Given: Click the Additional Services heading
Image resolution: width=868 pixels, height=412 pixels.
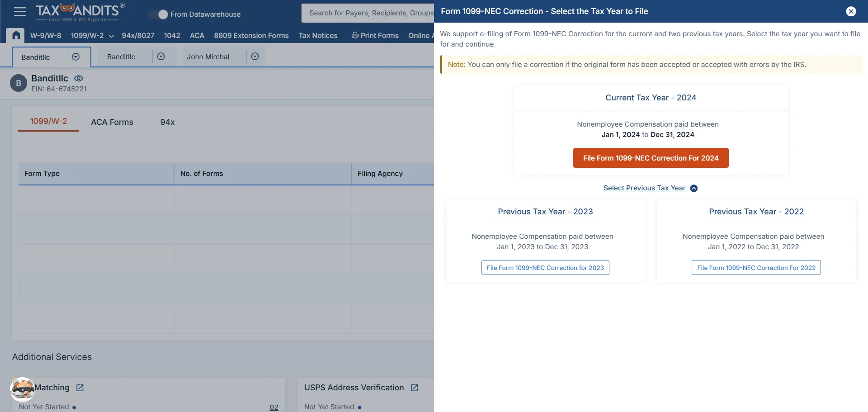Looking at the screenshot, I should click(52, 357).
